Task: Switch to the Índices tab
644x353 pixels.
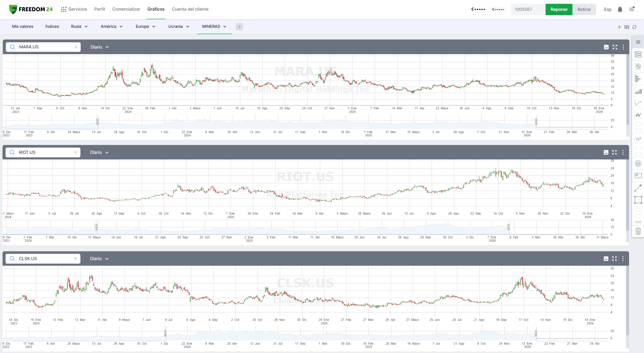Action: pyautogui.click(x=52, y=27)
